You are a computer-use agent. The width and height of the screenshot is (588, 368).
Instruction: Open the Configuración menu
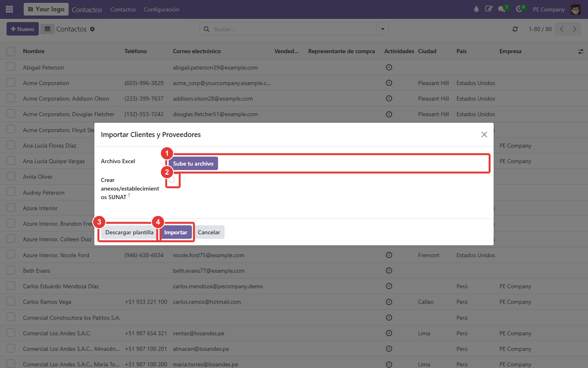tap(161, 9)
